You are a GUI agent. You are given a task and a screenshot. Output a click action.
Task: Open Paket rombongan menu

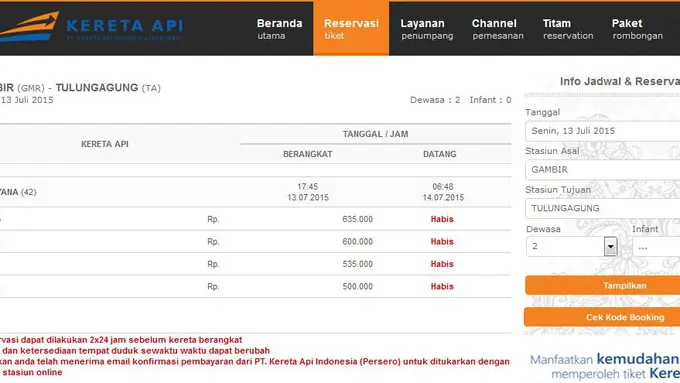637,29
